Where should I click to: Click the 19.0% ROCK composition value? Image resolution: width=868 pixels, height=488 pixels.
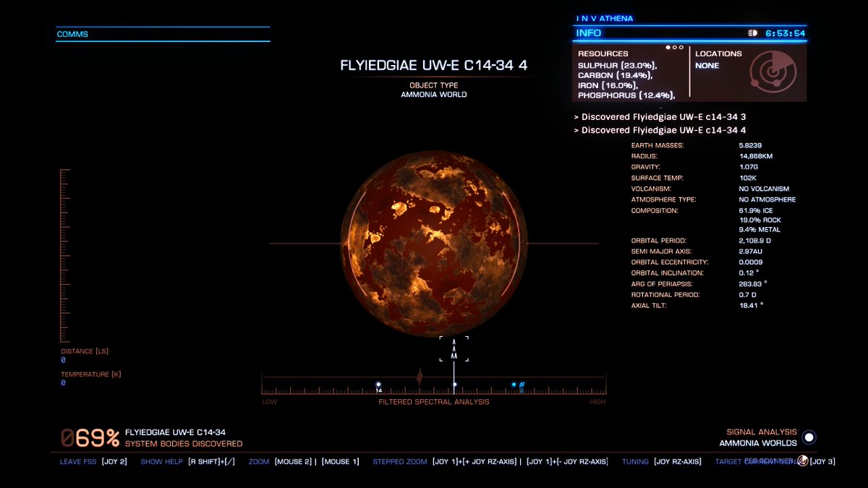pos(760,220)
